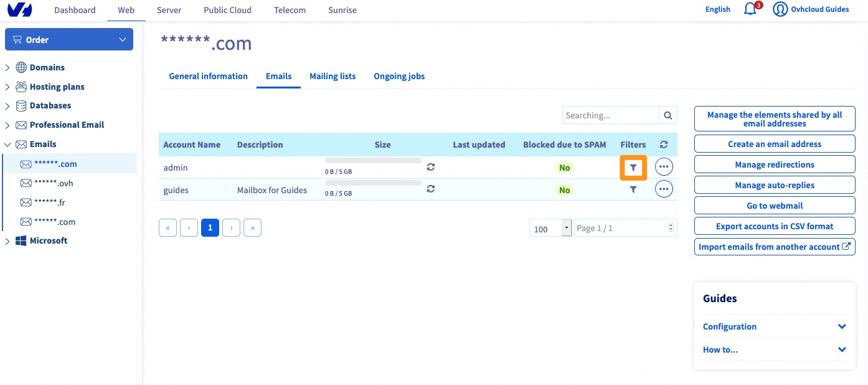Open the Server top menu item

coord(169,10)
